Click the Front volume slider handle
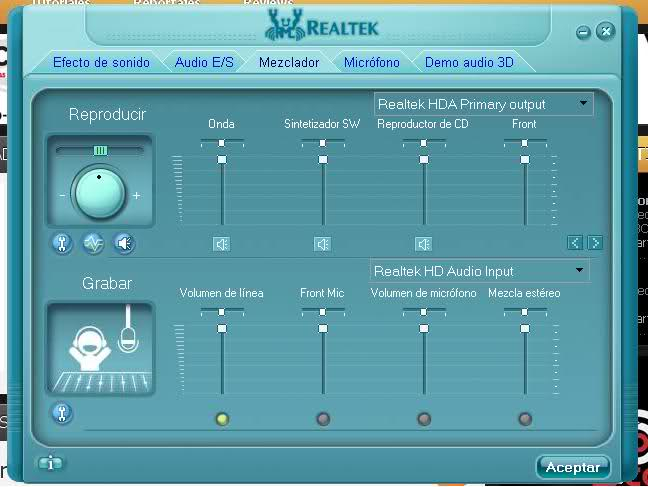648x487 pixels. coord(524,159)
